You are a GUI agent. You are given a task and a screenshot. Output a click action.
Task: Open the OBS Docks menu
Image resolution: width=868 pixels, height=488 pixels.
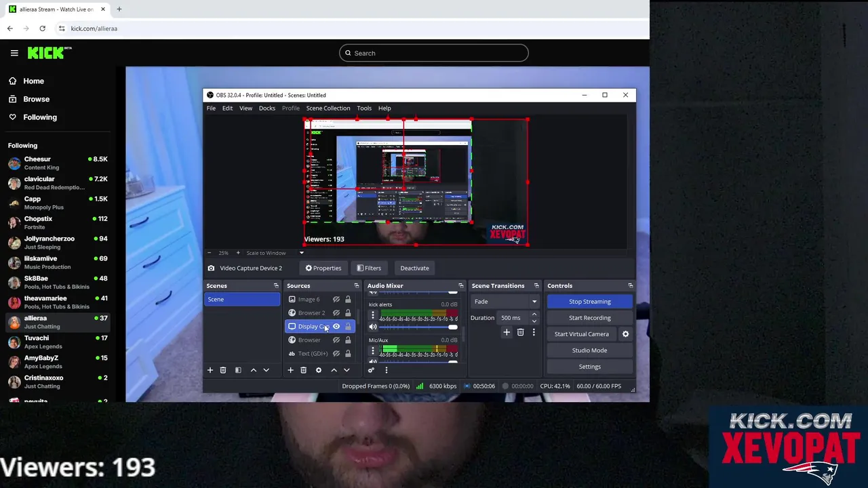click(x=267, y=108)
